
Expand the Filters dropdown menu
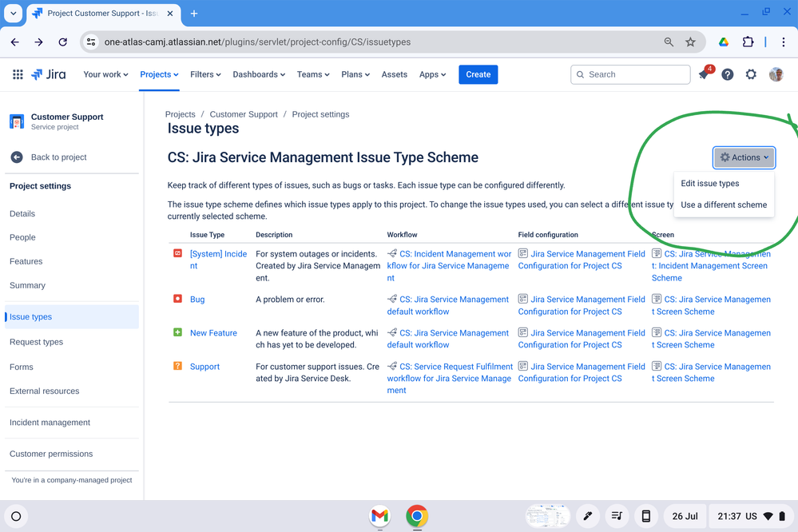(206, 74)
